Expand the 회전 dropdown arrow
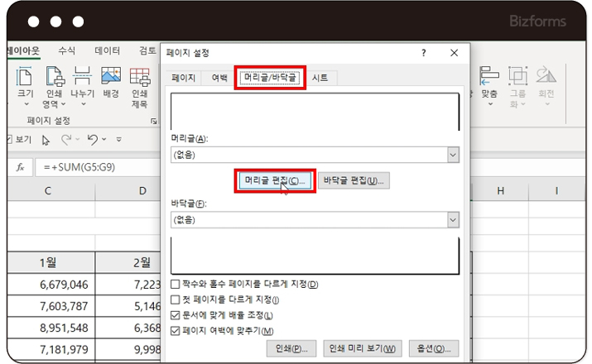Screen dimensions: 592x364 (547, 103)
